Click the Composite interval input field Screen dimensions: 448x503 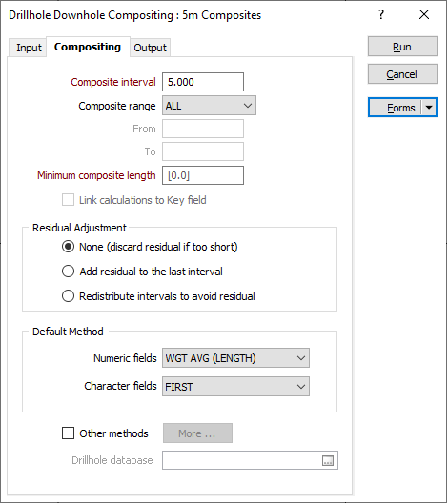[x=203, y=82]
